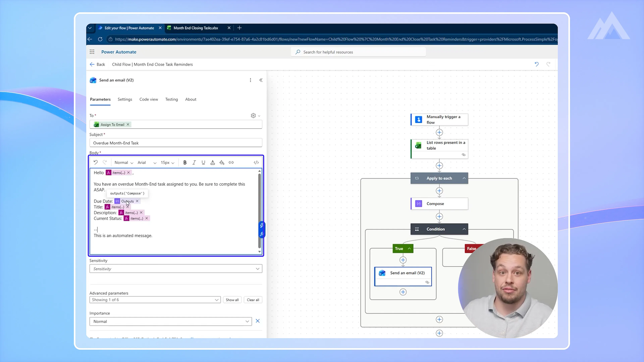Switch to the About tab
The image size is (644, 362).
click(191, 99)
